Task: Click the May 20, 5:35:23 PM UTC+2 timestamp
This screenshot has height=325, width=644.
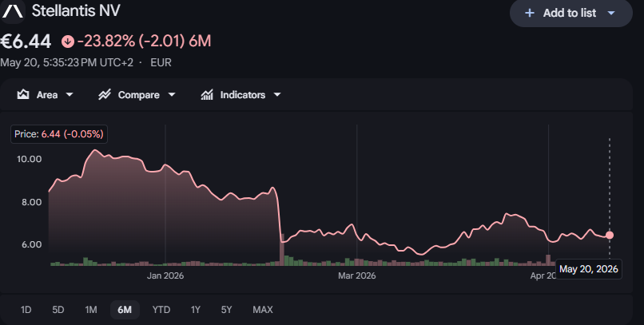Action: click(66, 63)
